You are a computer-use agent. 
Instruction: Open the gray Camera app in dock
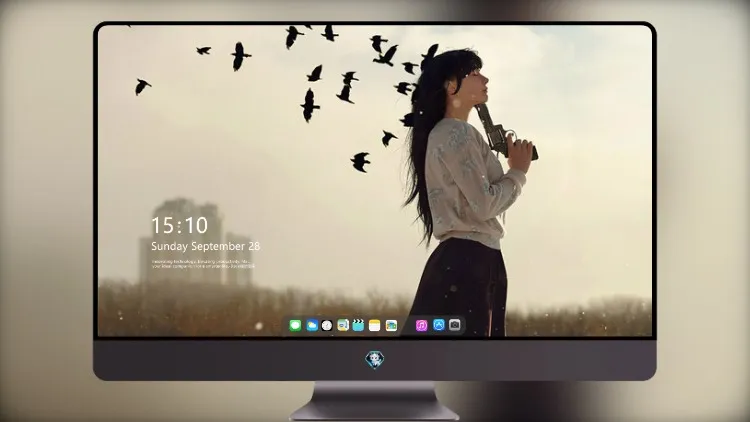point(455,325)
